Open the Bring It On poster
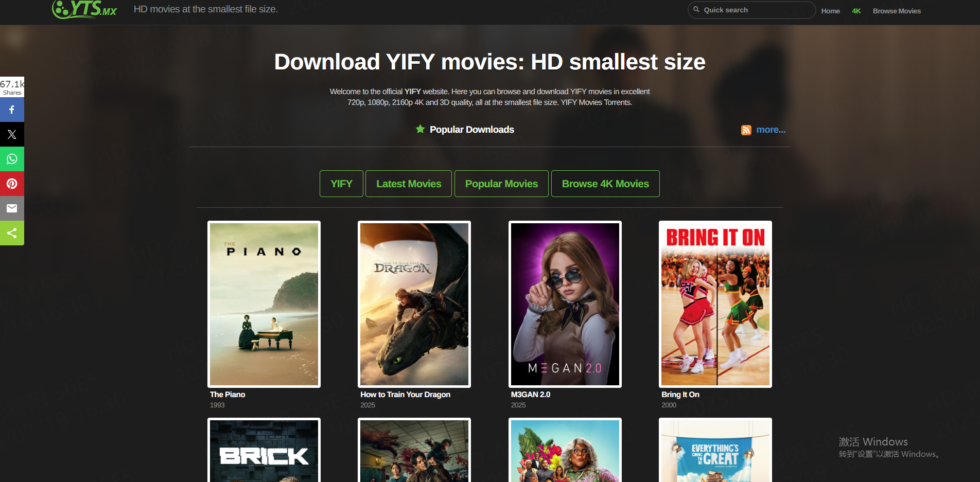This screenshot has height=482, width=980. click(x=715, y=304)
